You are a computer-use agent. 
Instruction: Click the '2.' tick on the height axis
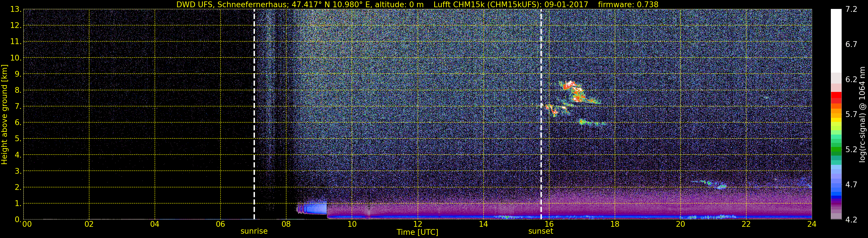[18, 187]
